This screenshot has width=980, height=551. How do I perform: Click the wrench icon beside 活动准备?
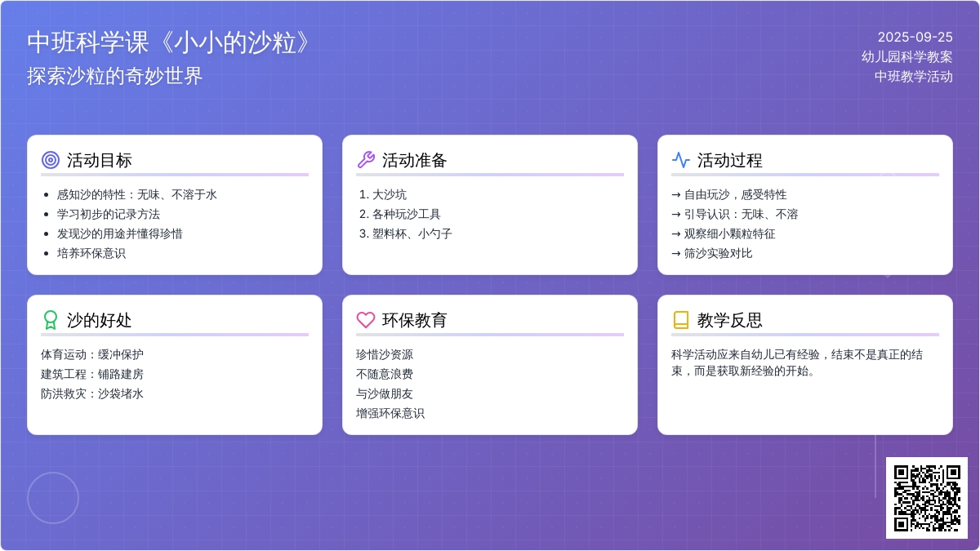point(366,160)
